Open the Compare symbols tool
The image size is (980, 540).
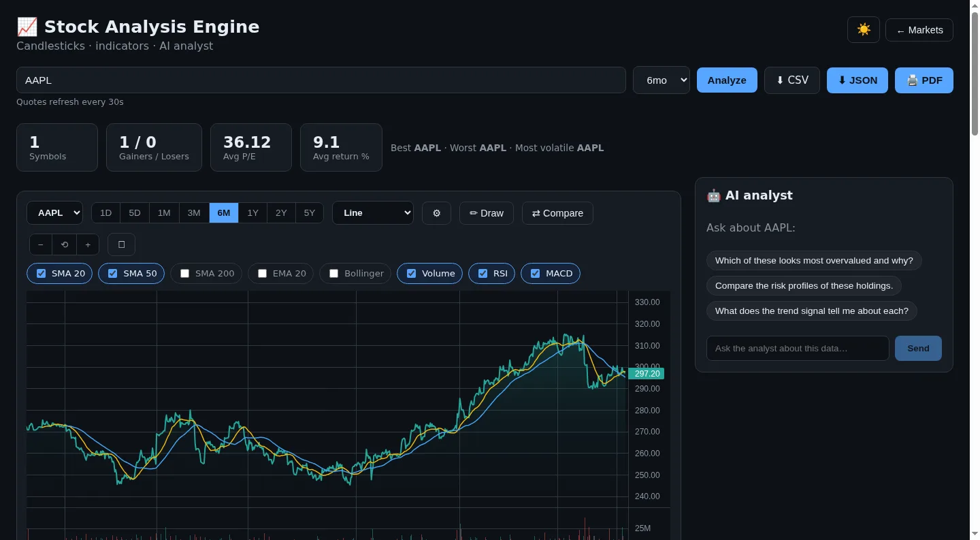tap(557, 213)
